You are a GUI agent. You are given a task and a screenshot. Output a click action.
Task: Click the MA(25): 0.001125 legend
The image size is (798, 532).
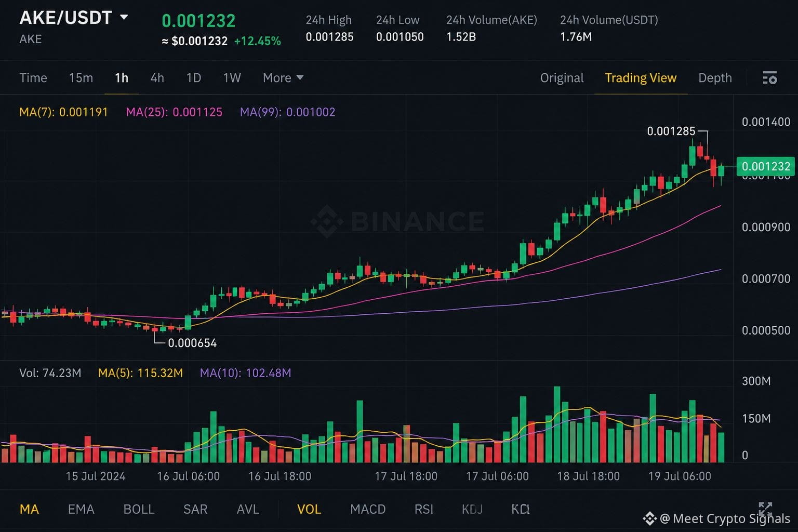pyautogui.click(x=174, y=112)
